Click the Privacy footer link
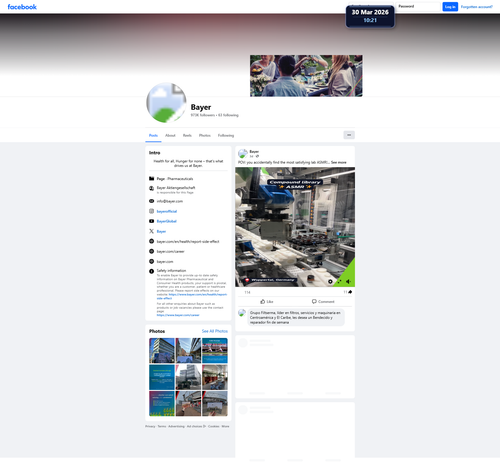 tap(150, 426)
